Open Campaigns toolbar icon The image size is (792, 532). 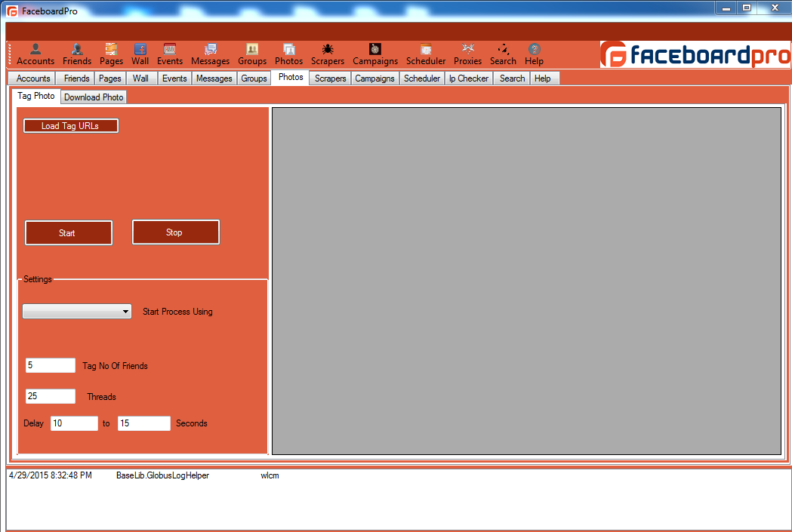pos(374,54)
